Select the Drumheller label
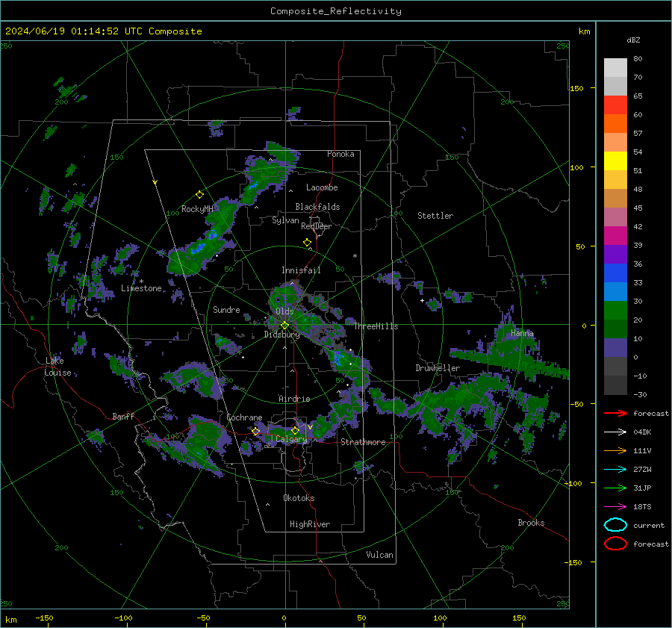Screen dimensions: 672x628 tap(438, 368)
